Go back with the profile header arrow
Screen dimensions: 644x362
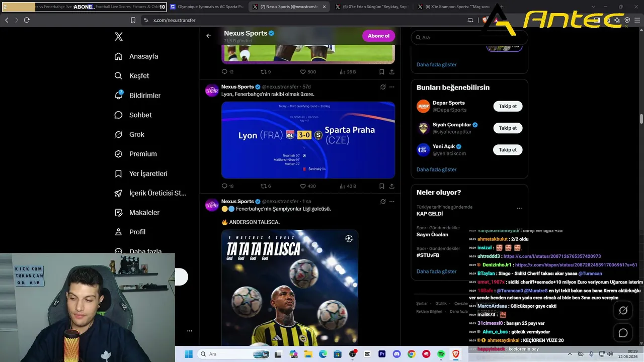[209, 36]
